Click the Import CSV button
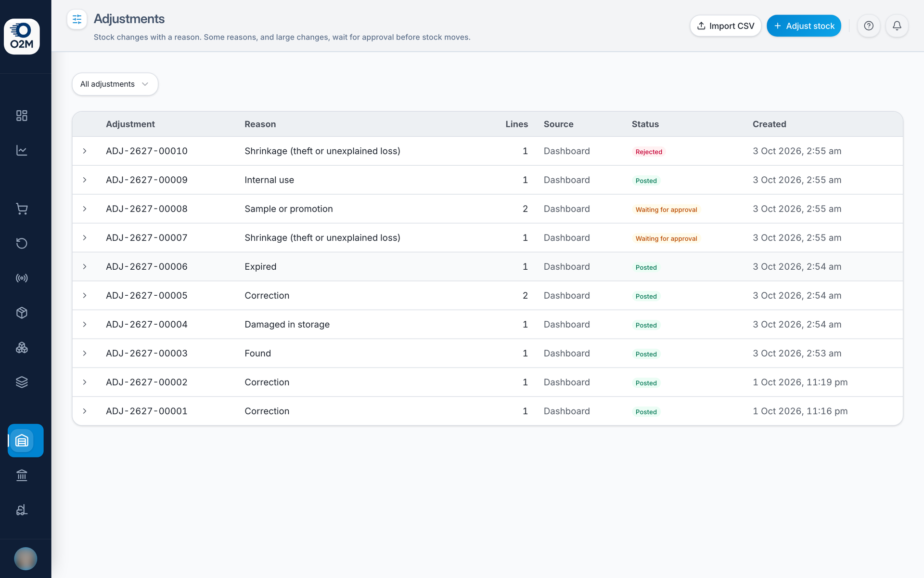Image resolution: width=924 pixels, height=578 pixels. 726,26
